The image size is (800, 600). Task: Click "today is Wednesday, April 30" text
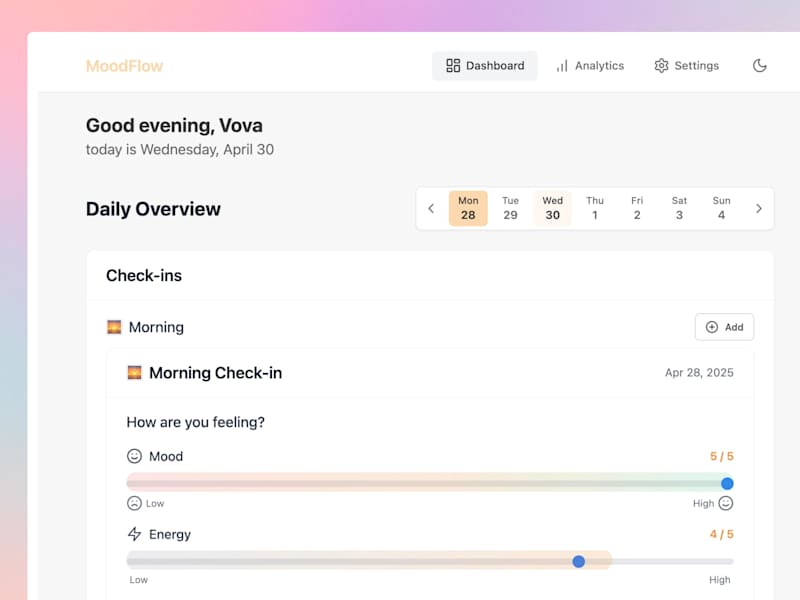click(x=180, y=149)
